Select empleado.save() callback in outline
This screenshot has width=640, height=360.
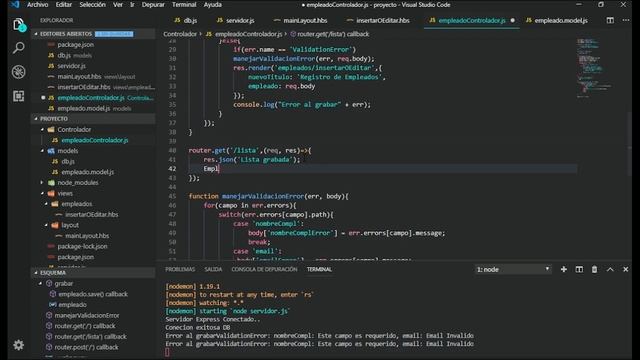point(94,294)
